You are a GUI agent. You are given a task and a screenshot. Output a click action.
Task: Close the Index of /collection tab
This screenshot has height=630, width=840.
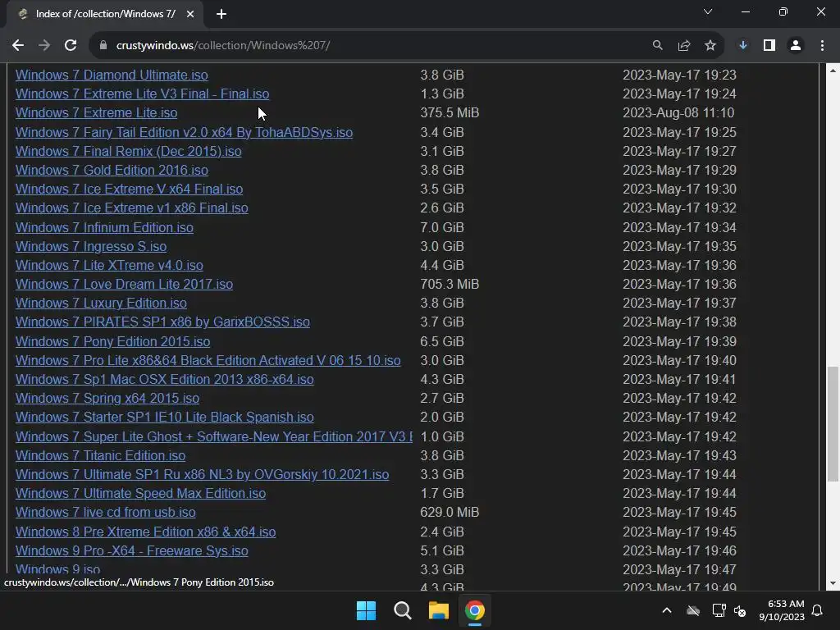[x=190, y=14]
